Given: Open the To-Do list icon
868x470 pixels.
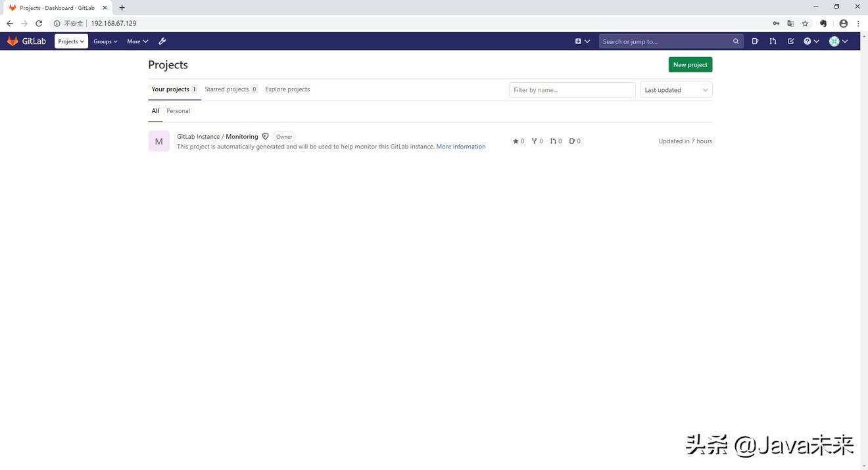Looking at the screenshot, I should pos(790,41).
